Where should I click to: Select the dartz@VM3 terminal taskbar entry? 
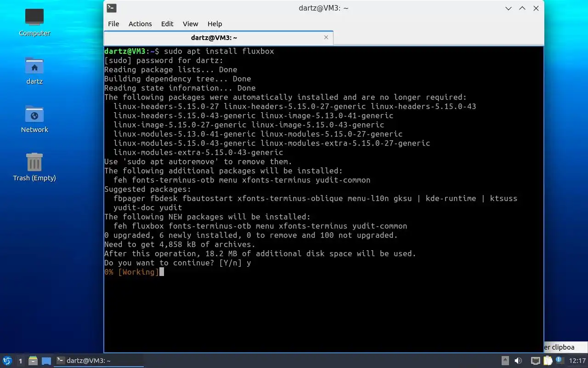click(99, 361)
